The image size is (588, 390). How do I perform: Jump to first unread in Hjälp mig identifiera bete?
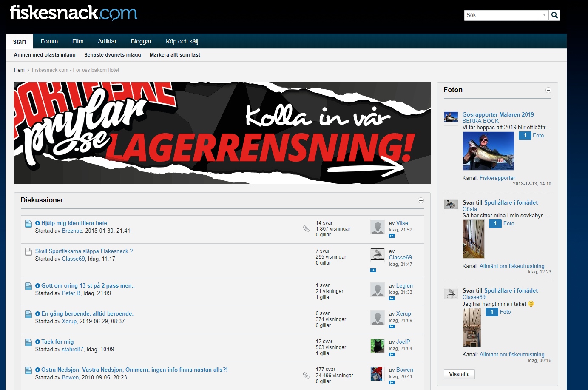[x=37, y=223]
